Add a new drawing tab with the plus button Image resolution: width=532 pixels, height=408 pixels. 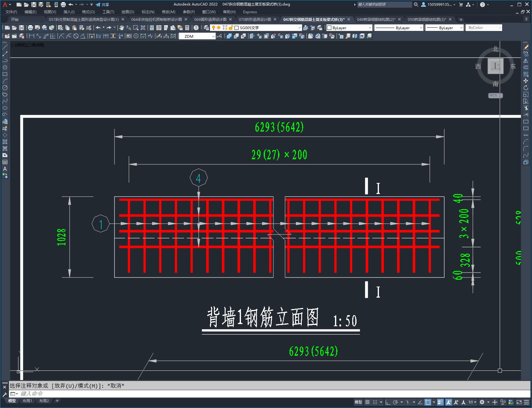[x=461, y=19]
